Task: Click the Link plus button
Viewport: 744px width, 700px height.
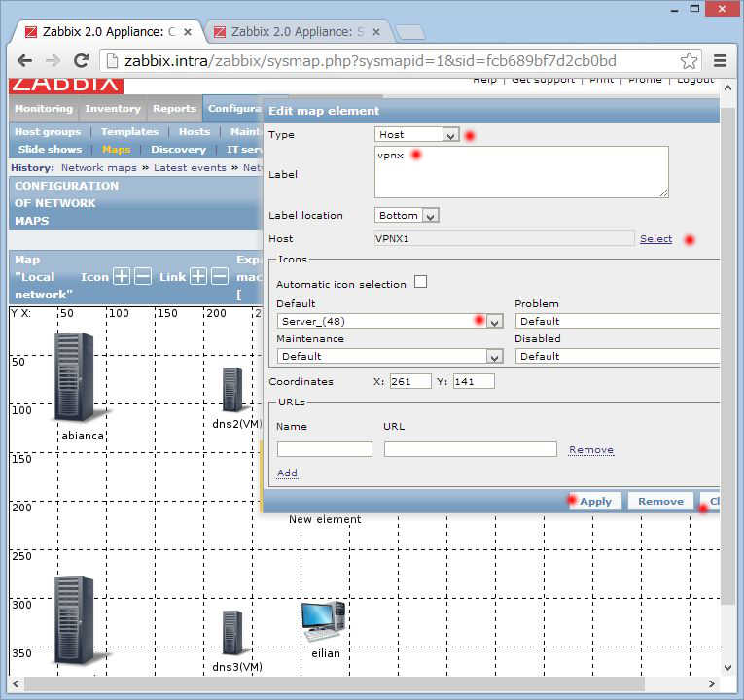Action: coord(198,276)
